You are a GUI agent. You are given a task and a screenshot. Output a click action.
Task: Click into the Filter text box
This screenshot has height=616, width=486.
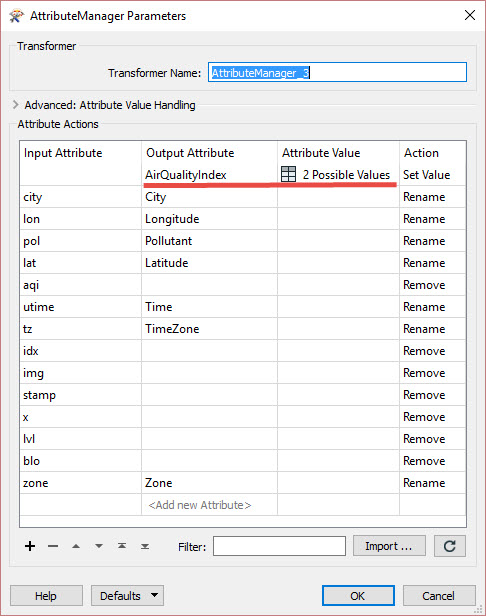click(279, 546)
